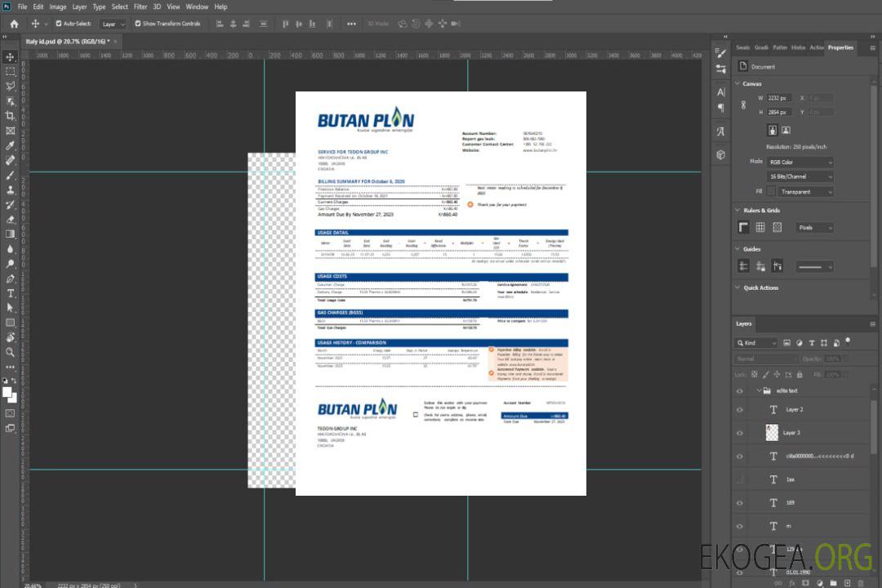Select the Move tool in the toolbox
This screenshot has width=882, height=588.
click(x=10, y=57)
